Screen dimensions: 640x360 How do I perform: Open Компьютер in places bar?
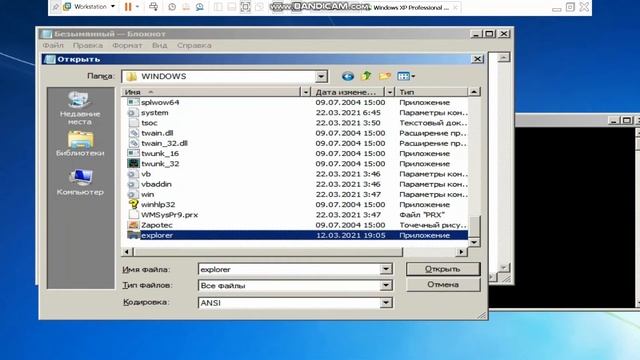80,182
